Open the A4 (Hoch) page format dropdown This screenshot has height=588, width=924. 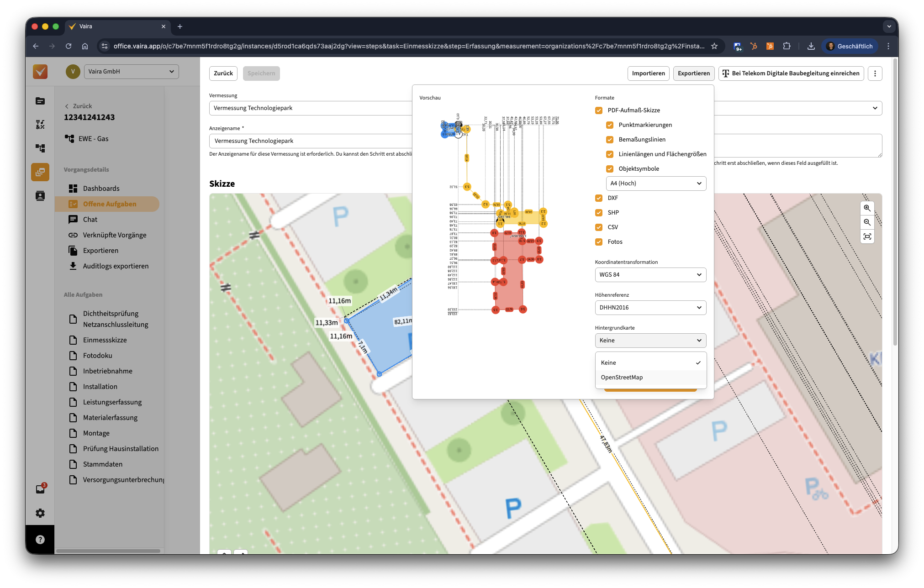pos(655,184)
